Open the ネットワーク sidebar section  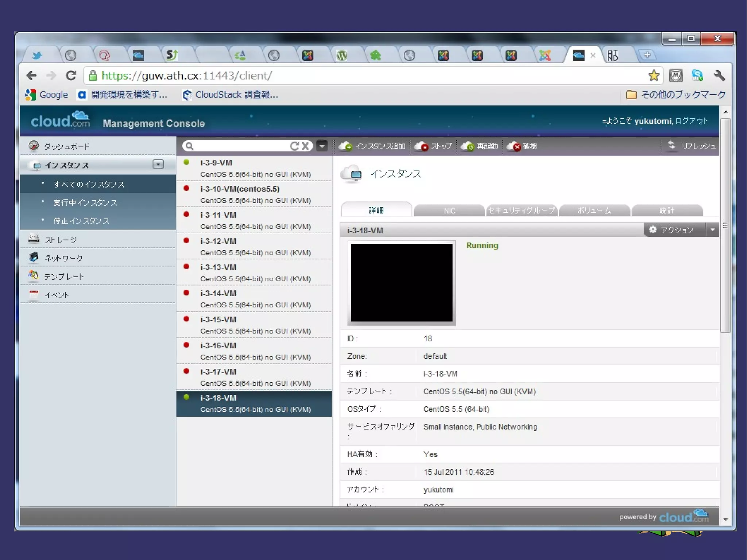tap(98, 258)
